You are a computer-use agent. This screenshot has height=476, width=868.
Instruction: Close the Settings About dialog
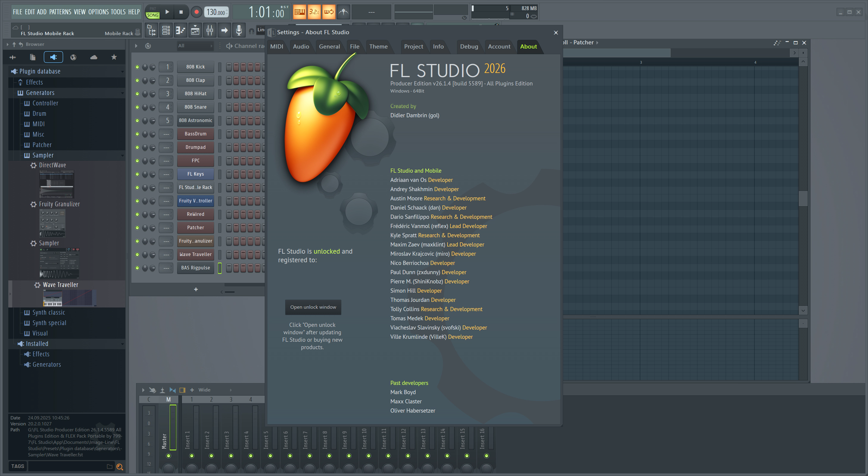click(556, 33)
